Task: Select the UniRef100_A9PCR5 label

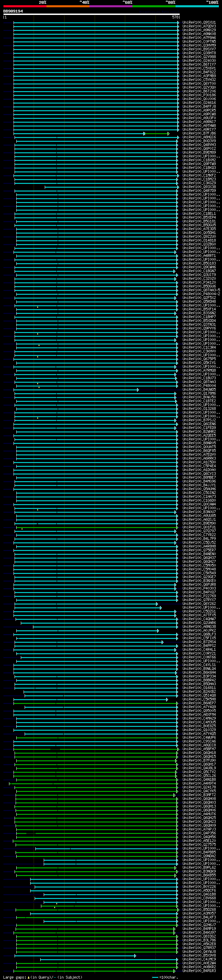Action: [x=199, y=110]
